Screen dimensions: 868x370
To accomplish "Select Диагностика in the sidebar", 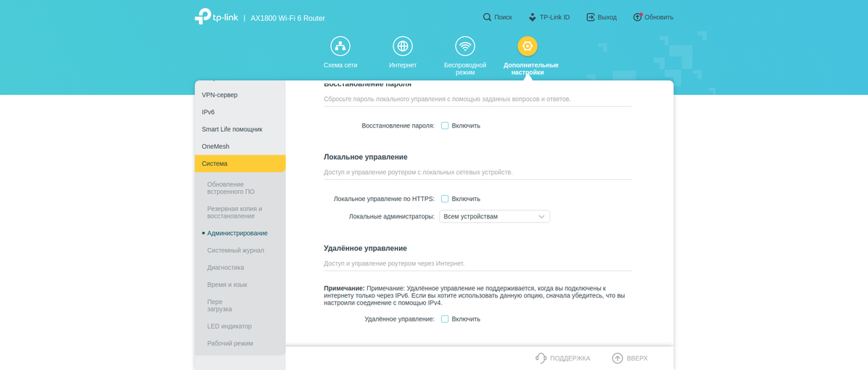I will [x=225, y=268].
